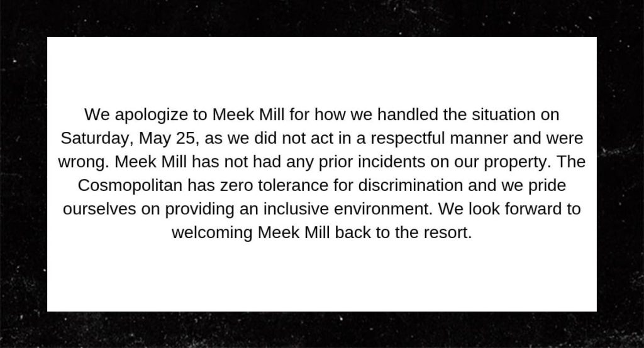Screen dimensions: 644x348
Task: Select the word "Cosmopolitan"
Action: click(x=130, y=186)
